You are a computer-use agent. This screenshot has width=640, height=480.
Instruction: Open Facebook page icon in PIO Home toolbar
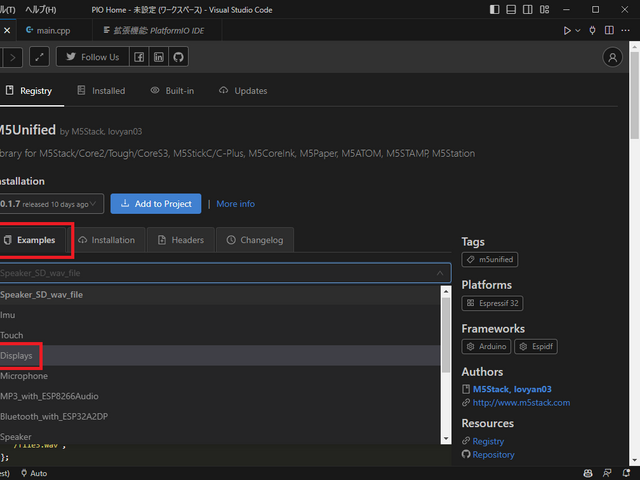139,57
